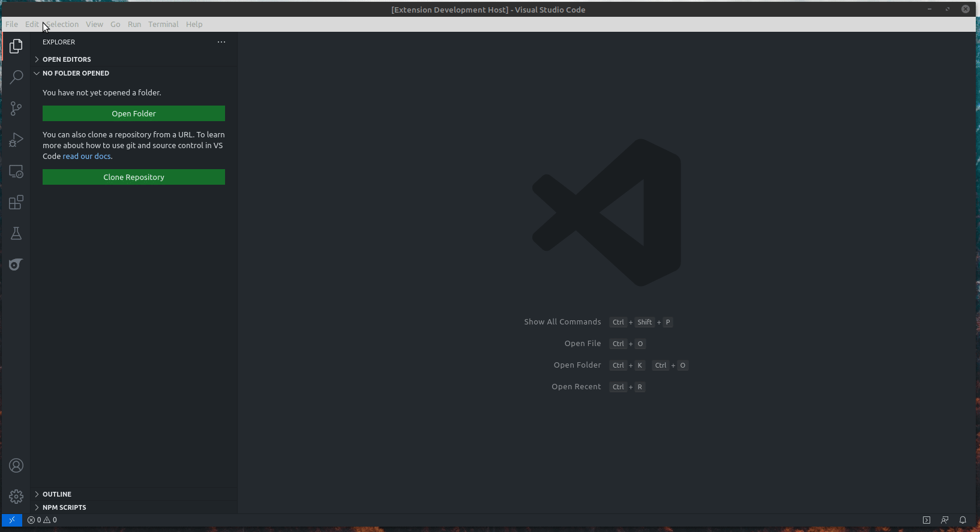The height and width of the screenshot is (532, 980).
Task: Click the EXPLORER panel title
Action: 59,42
